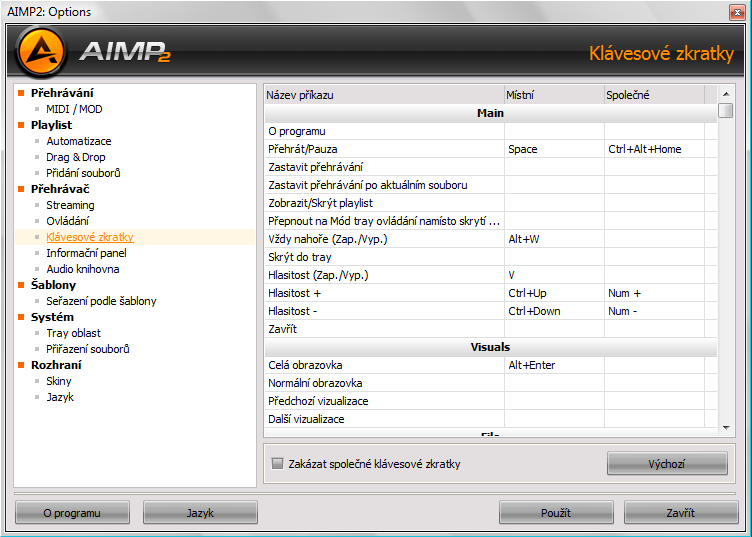The height and width of the screenshot is (537, 752).
Task: Open the Přiřazení souborů section
Action: (88, 349)
